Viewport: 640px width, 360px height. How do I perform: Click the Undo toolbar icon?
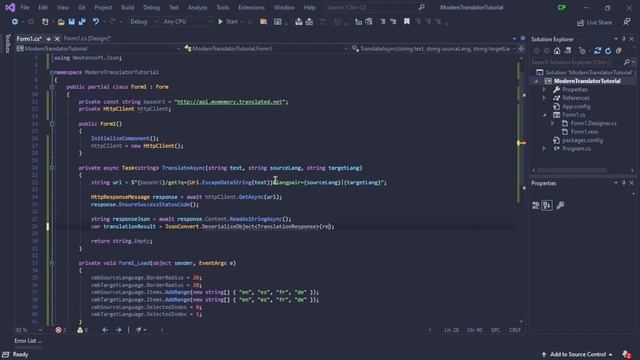tap(96, 22)
